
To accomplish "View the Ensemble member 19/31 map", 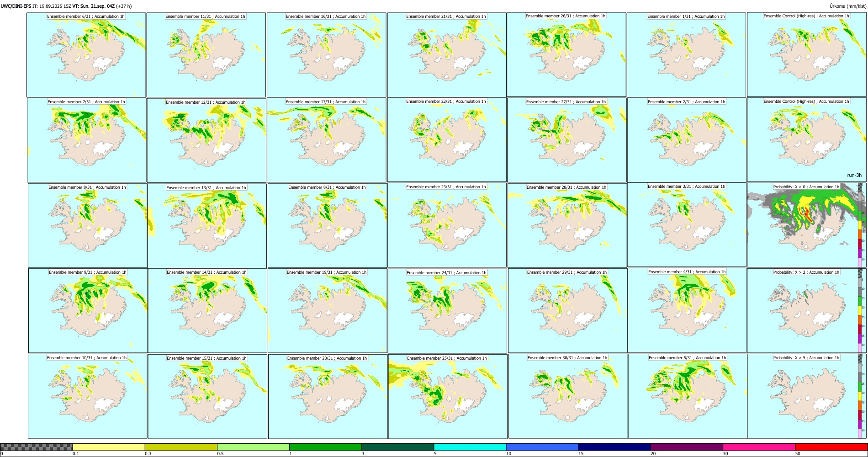I will pyautogui.click(x=327, y=310).
